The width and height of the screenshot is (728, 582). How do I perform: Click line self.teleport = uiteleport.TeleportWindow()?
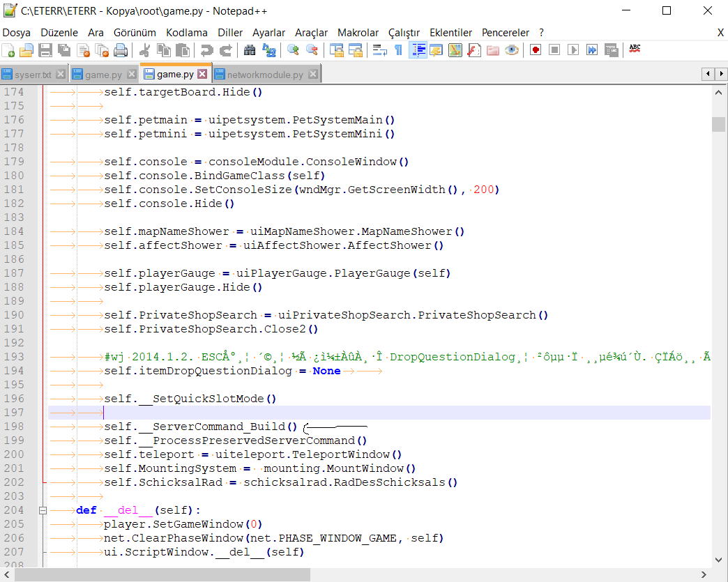[253, 454]
